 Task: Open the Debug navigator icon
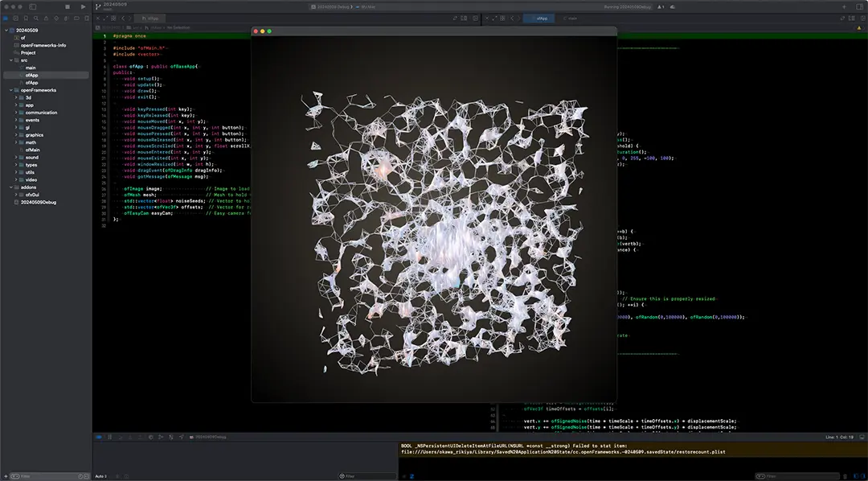pos(66,18)
